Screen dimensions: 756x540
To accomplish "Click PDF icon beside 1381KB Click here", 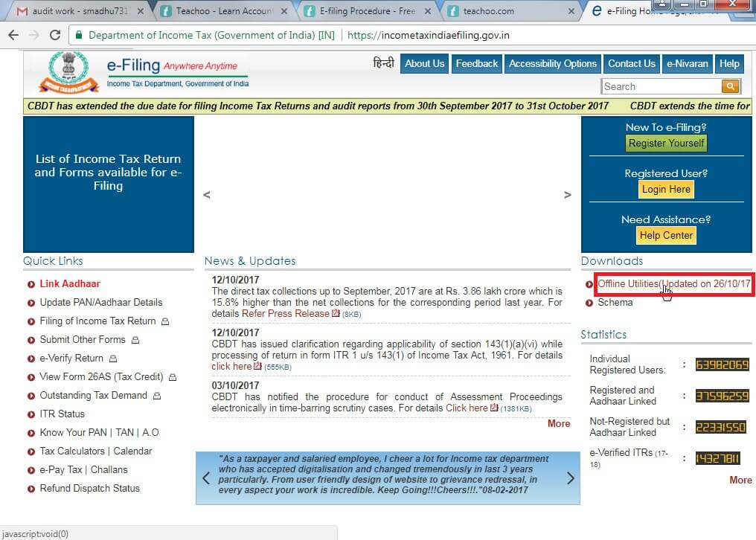I will (494, 408).
